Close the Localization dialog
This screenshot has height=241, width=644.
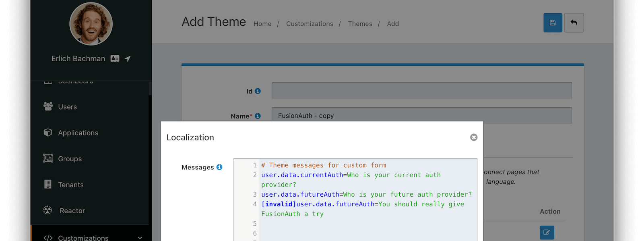(x=474, y=137)
